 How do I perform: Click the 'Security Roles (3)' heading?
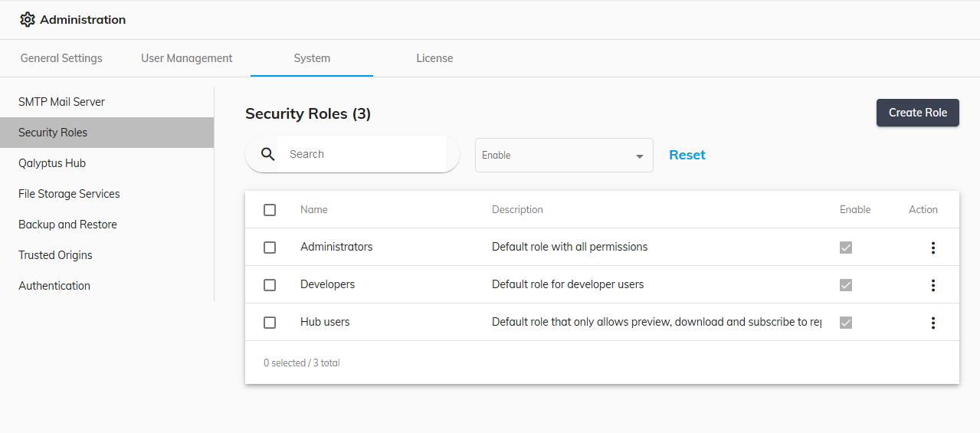pyautogui.click(x=308, y=114)
